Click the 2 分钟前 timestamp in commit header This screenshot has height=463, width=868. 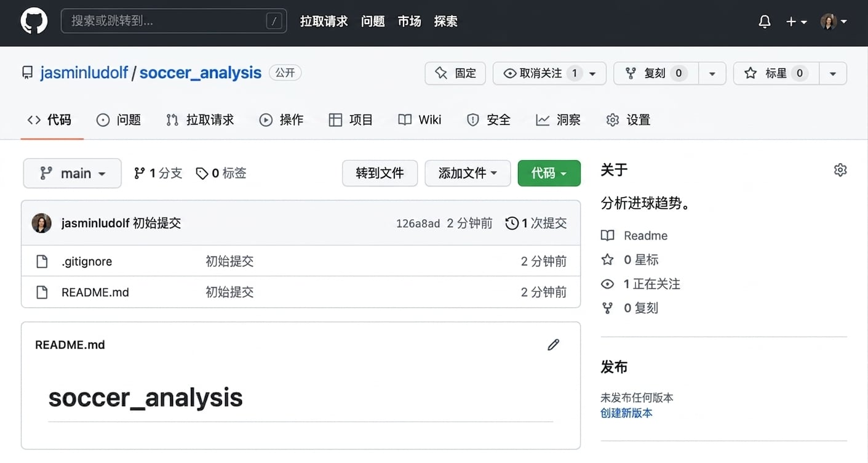point(469,223)
